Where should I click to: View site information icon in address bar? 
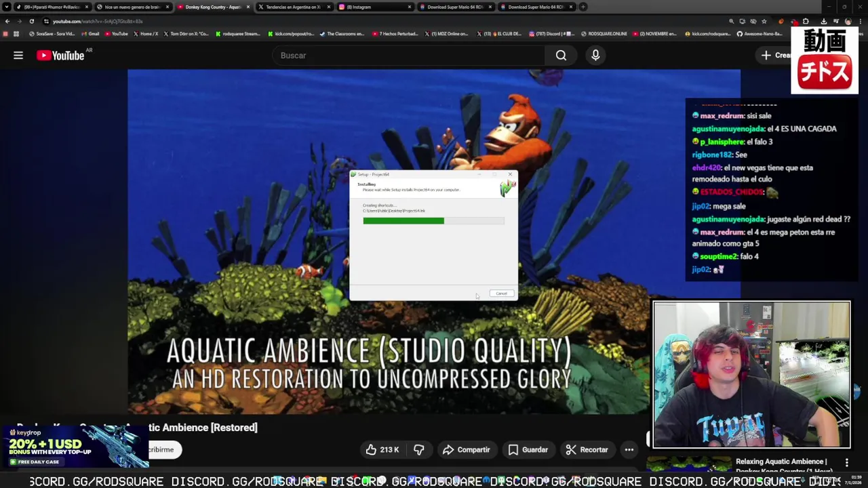(x=46, y=21)
